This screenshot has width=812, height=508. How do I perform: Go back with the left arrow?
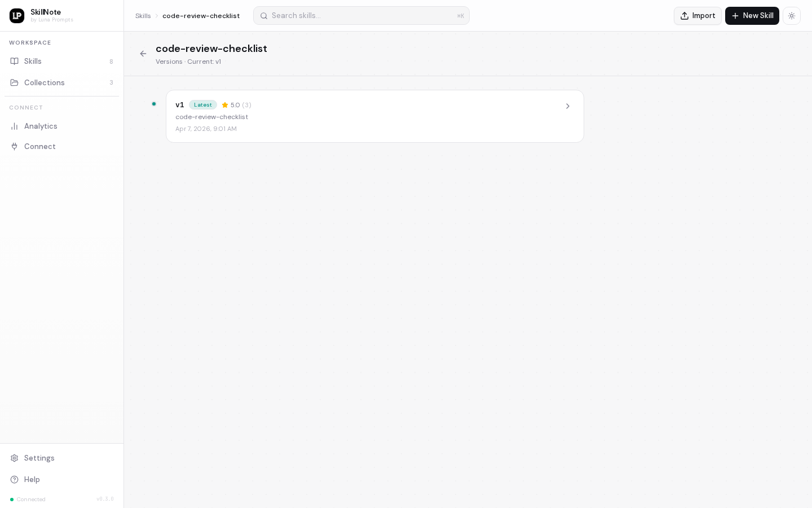[143, 54]
